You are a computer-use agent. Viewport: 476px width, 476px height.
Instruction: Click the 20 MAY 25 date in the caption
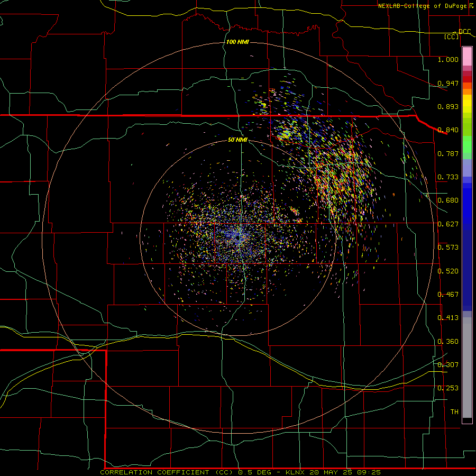pos(330,472)
